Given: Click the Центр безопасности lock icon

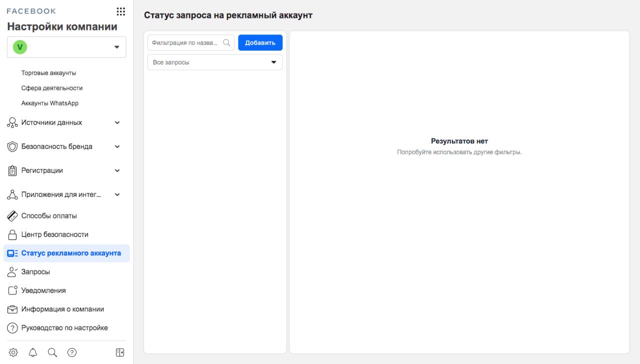Looking at the screenshot, I should click(x=12, y=234).
